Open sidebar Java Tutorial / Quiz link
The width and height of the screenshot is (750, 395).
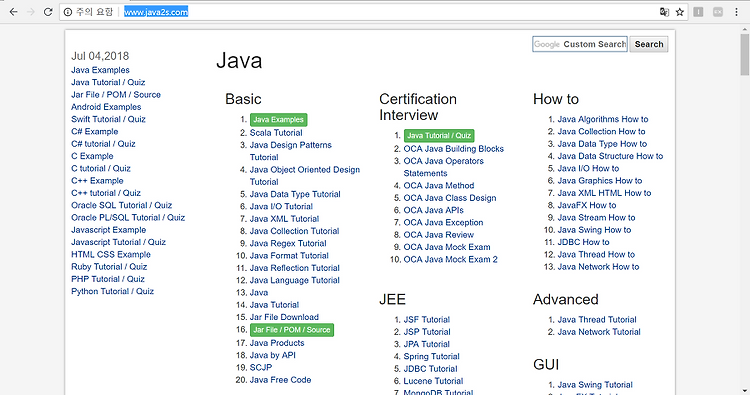coord(108,82)
